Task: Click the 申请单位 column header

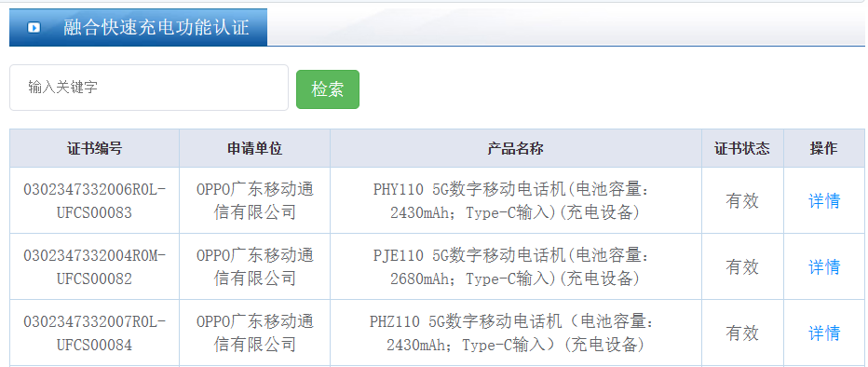Action: (x=254, y=148)
